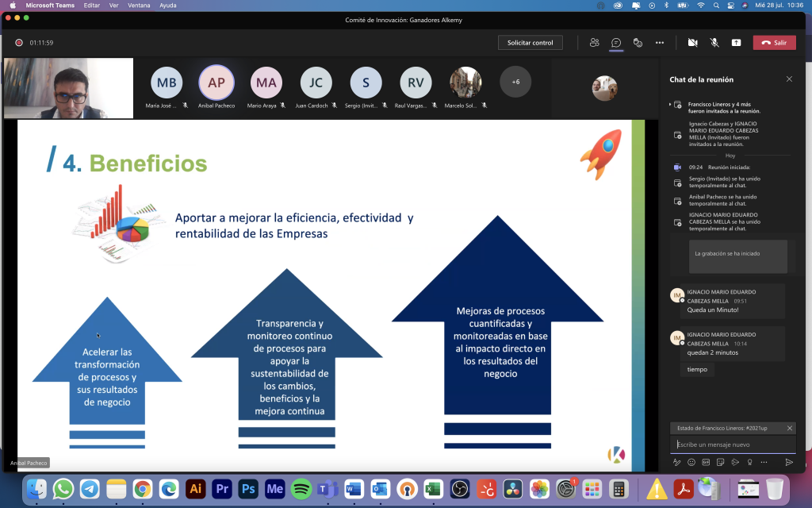
Task: Click the presenter's webcam video tile
Action: coord(68,88)
